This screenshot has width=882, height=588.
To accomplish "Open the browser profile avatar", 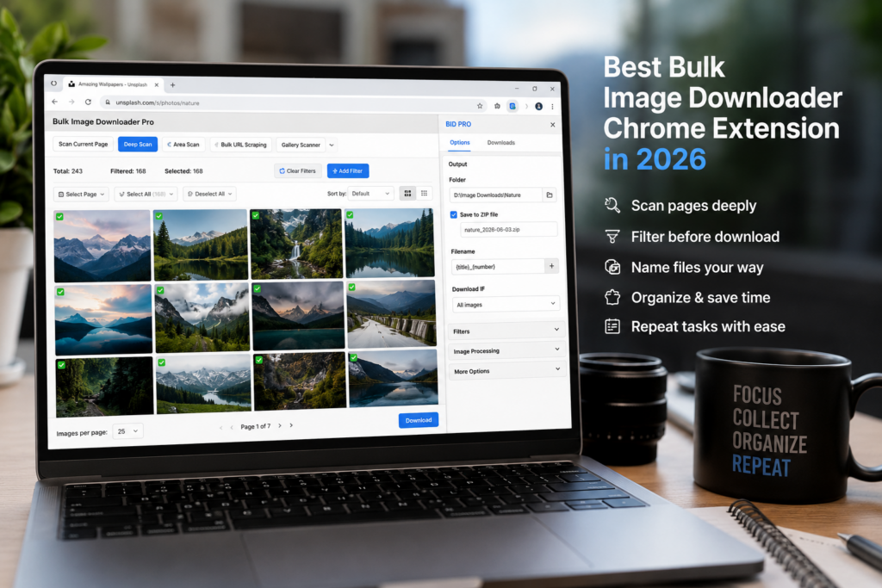I will click(539, 106).
